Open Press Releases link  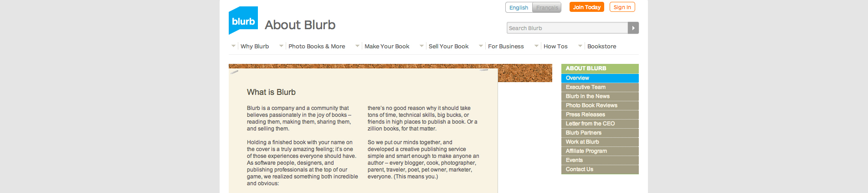point(600,115)
